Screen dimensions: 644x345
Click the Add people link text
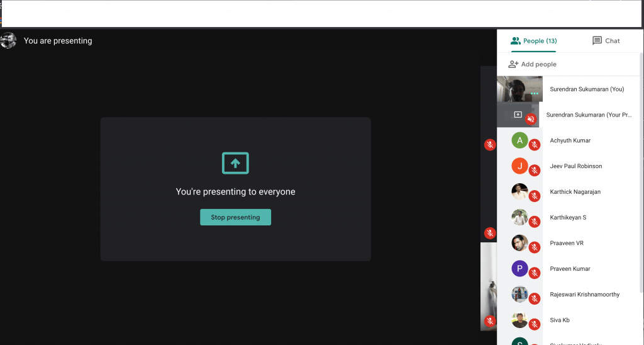pyautogui.click(x=538, y=64)
